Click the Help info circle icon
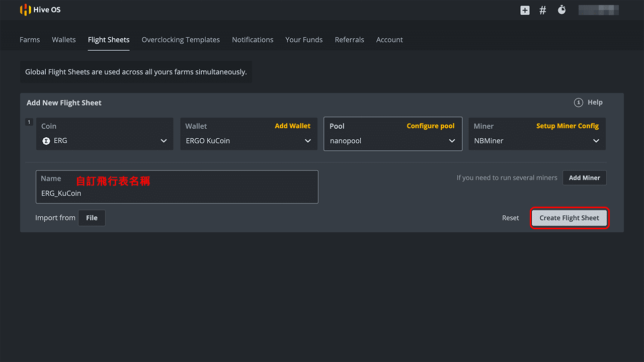The width and height of the screenshot is (644, 362). click(x=579, y=103)
